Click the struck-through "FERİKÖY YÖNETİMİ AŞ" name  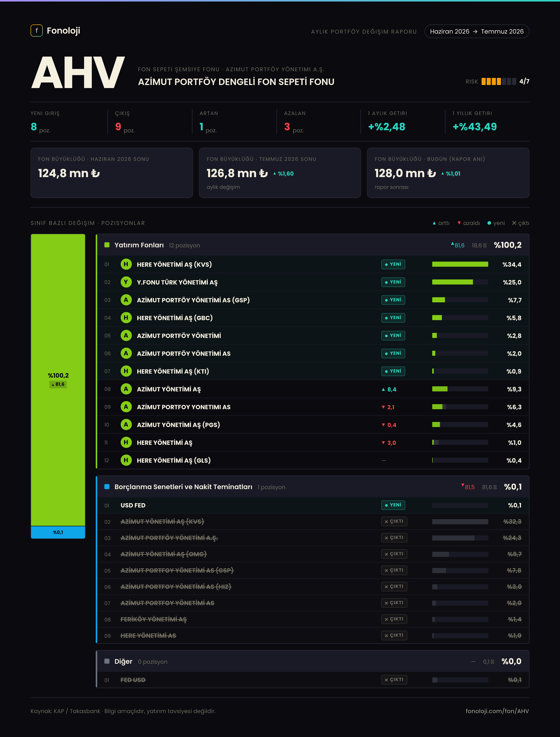[x=154, y=619]
